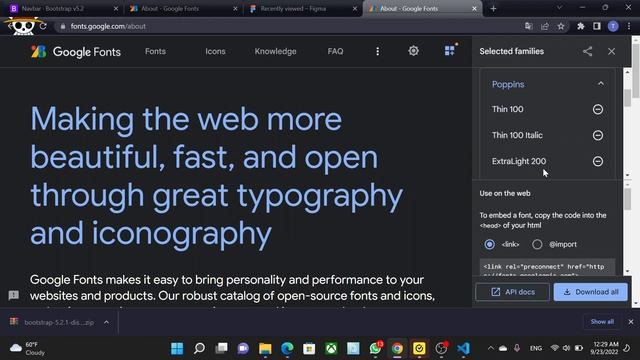Show hidden system tray icons
The height and width of the screenshot is (360, 640).
491,348
